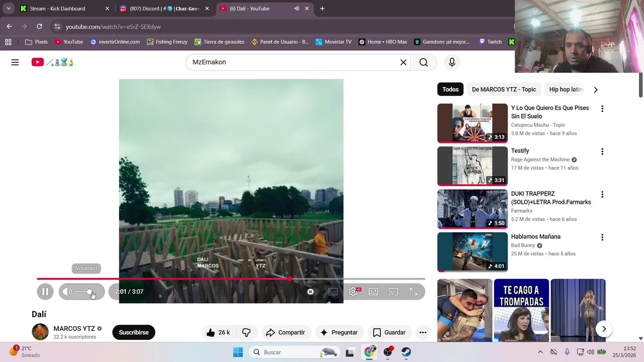Reload the page with the refresh icon

pyautogui.click(x=39, y=26)
